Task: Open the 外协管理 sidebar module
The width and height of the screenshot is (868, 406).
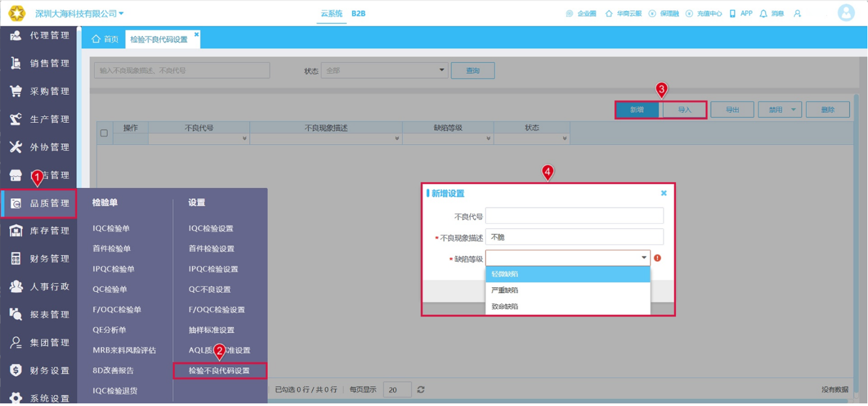Action: pos(39,148)
